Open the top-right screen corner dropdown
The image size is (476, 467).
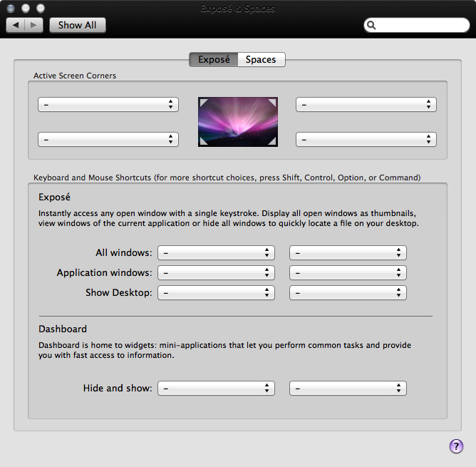(x=366, y=105)
